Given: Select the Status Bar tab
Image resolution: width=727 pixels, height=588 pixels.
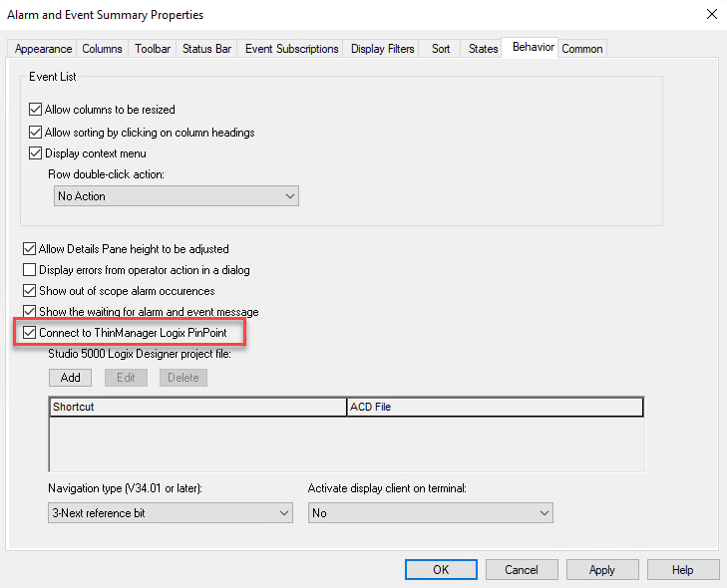Looking at the screenshot, I should pos(206,49).
